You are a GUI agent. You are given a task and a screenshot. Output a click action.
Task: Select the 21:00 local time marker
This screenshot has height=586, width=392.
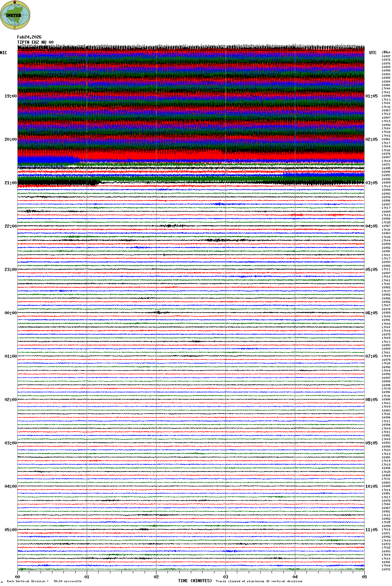(x=10, y=183)
